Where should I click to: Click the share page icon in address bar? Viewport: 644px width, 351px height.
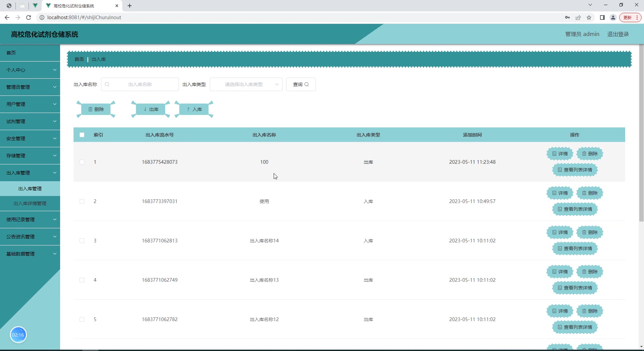(578, 17)
